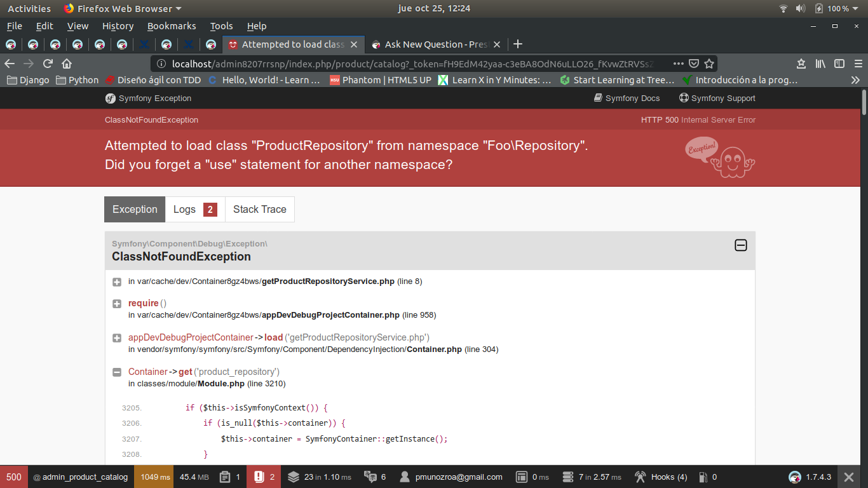Open the Symfony Docs link
The image size is (868, 488).
pyautogui.click(x=627, y=98)
